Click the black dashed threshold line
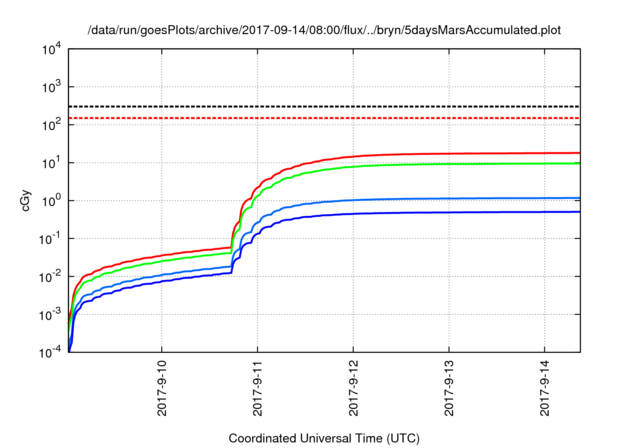640x448 pixels. [324, 106]
